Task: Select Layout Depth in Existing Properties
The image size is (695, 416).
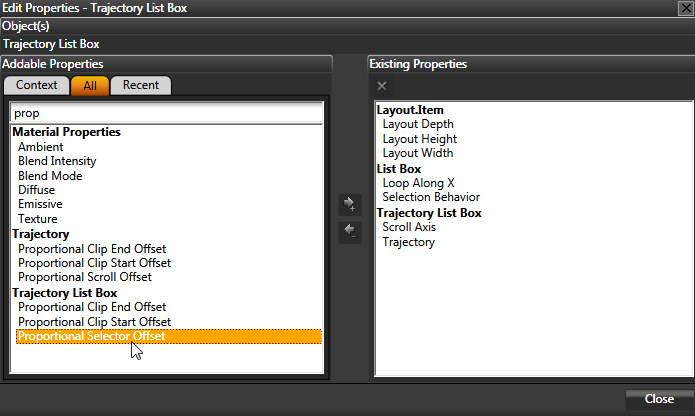Action: point(418,125)
